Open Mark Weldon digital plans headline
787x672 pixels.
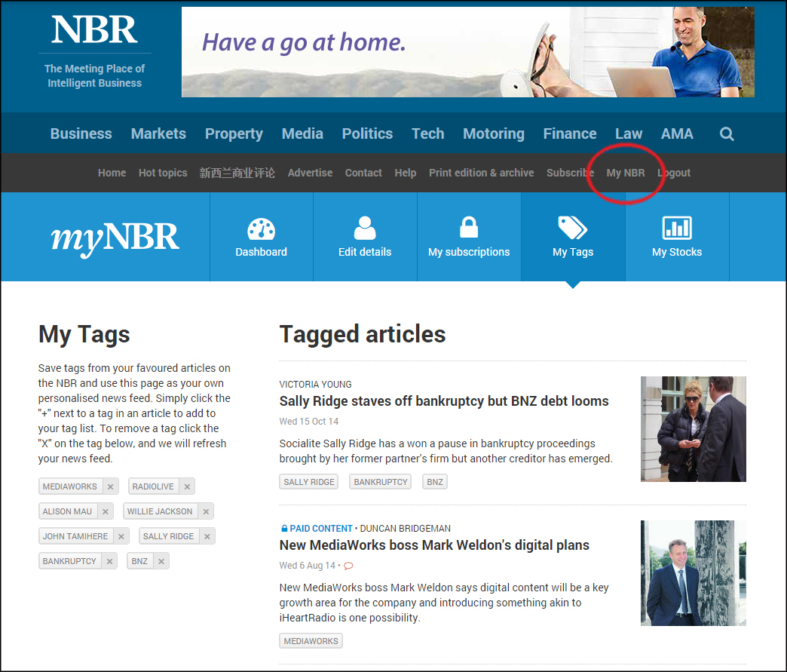click(x=434, y=545)
